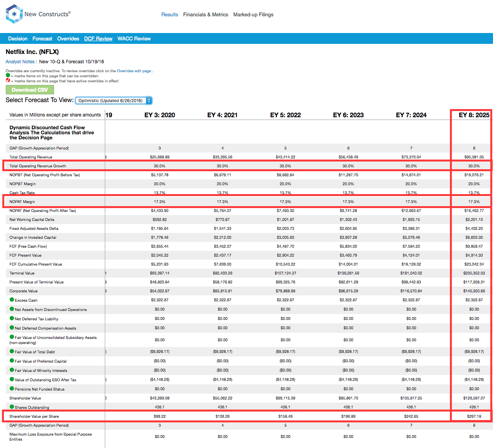The height and width of the screenshot is (448, 493).
Task: Click green dot beside Fair Value of Unconsolidated Subsidiary Assets
Action: point(12,337)
